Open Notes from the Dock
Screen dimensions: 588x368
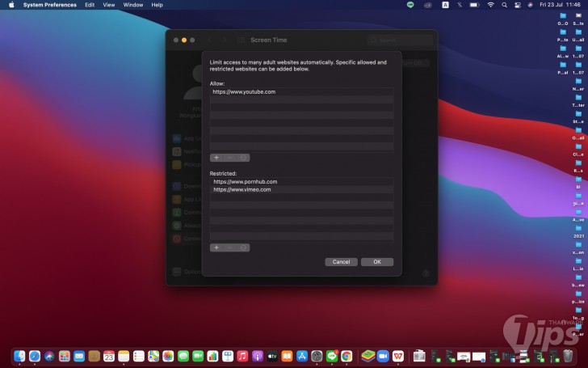(124, 356)
